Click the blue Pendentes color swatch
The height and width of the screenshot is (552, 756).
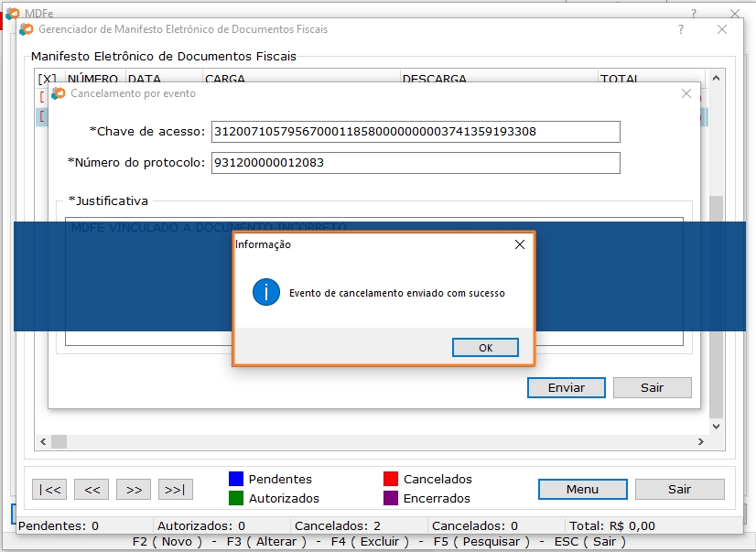236,479
